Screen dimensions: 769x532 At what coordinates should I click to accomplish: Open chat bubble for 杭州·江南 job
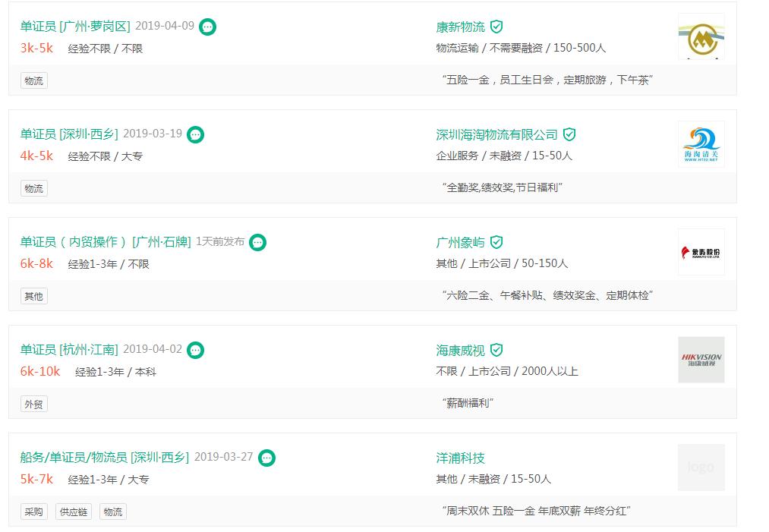tap(196, 351)
